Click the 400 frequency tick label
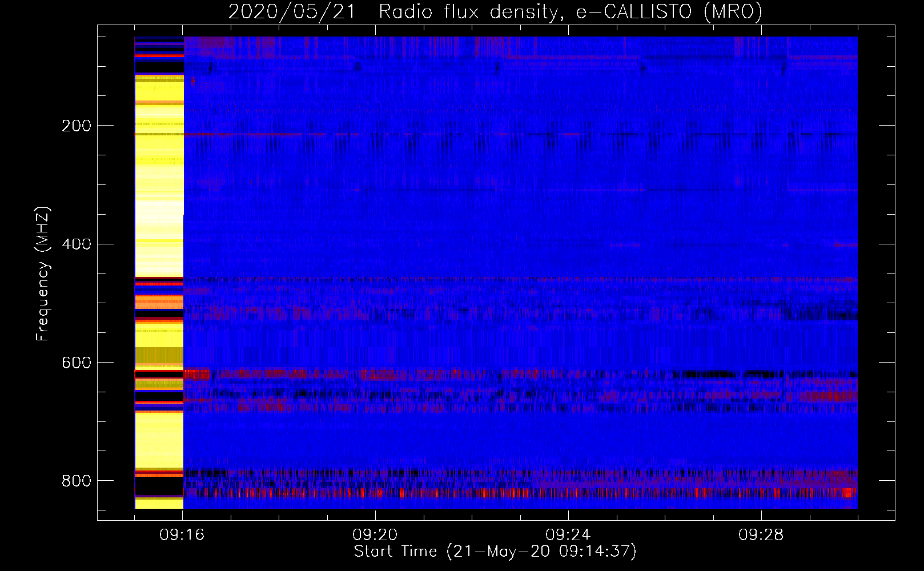 (x=77, y=244)
